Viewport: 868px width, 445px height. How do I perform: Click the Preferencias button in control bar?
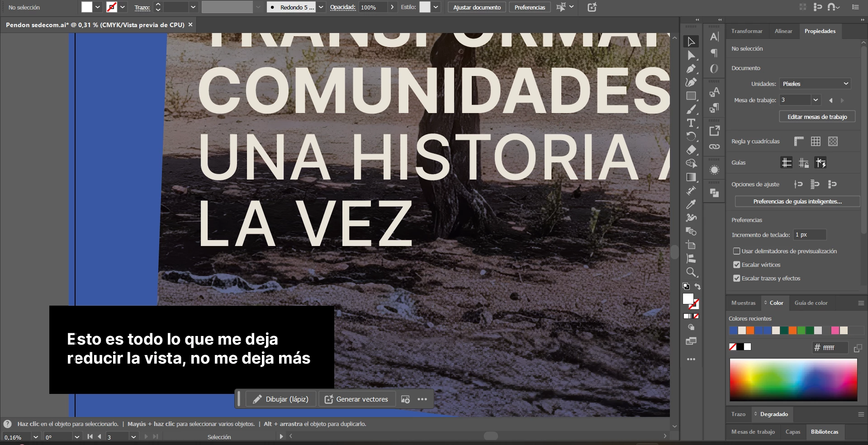pyautogui.click(x=530, y=7)
